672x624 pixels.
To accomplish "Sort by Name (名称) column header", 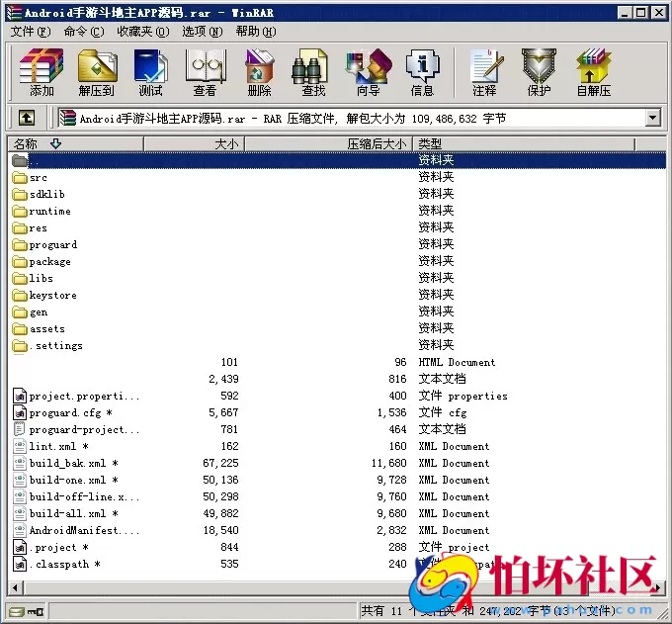I will [x=75, y=144].
